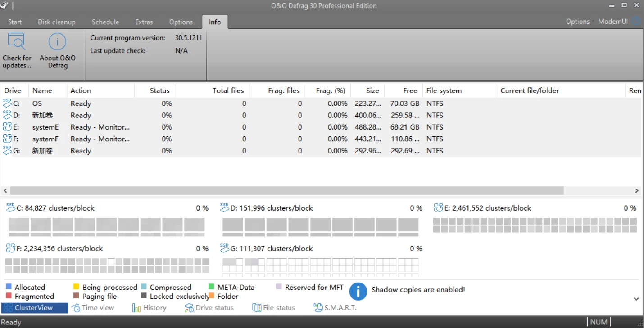Expand the legend panel chevron
Image resolution: width=644 pixels, height=328 pixels.
(636, 299)
